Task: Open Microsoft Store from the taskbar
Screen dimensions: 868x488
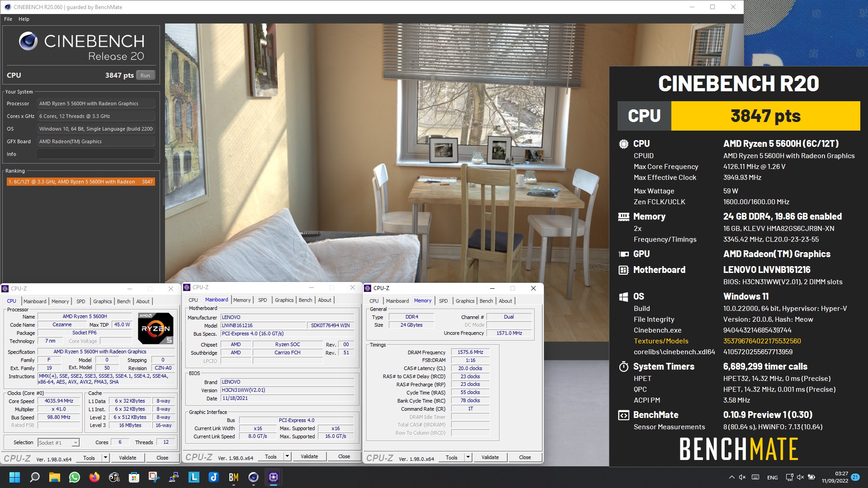Action: coord(134,477)
